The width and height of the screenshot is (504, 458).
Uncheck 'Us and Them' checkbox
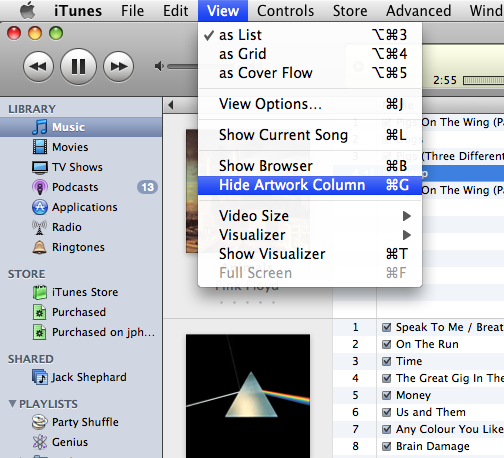click(x=386, y=412)
